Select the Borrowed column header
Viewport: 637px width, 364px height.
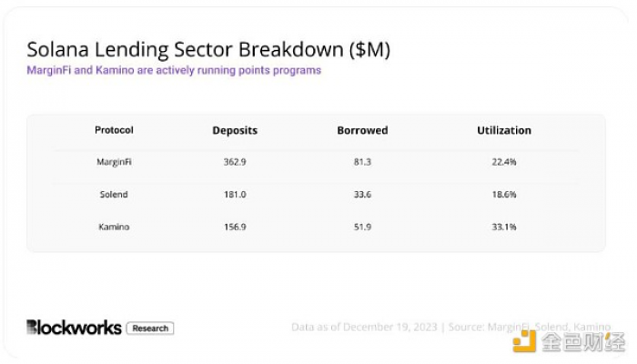pyautogui.click(x=362, y=130)
